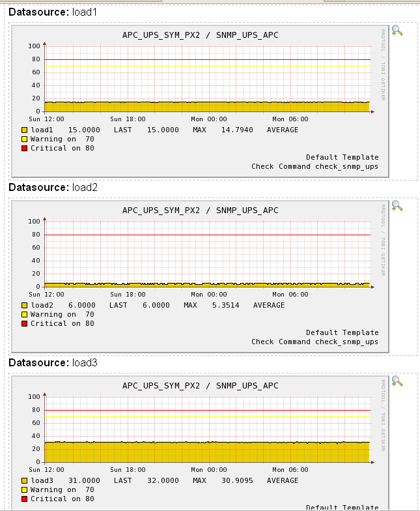Open the load2 datasource graph image
This screenshot has height=511, width=420.
click(201, 276)
